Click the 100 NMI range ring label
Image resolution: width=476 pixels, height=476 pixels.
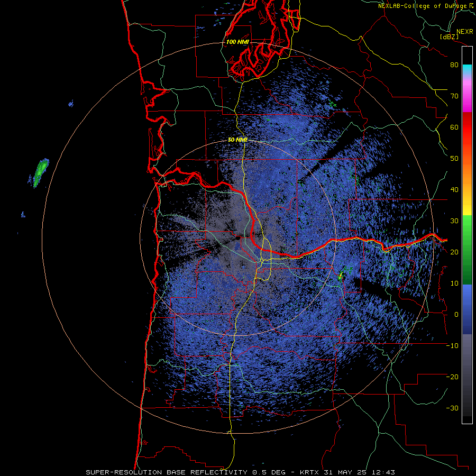pyautogui.click(x=237, y=42)
